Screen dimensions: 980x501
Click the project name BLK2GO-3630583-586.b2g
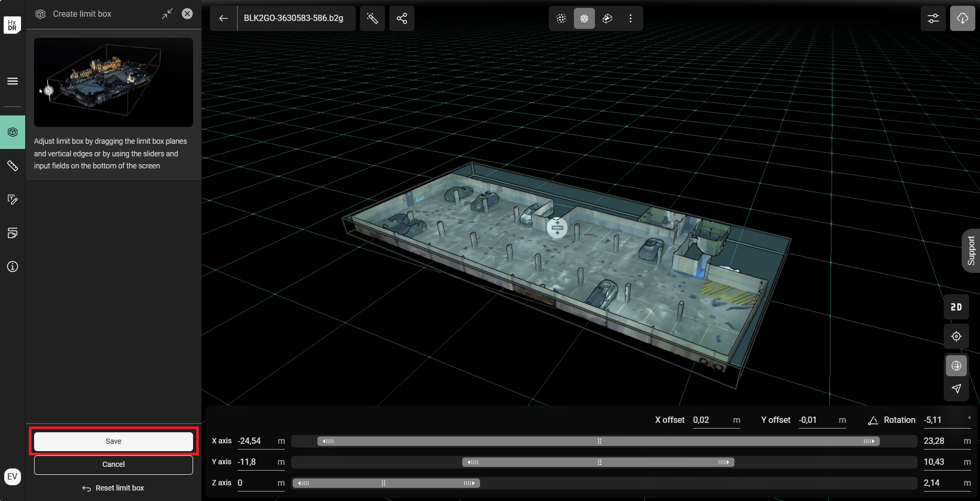point(294,18)
